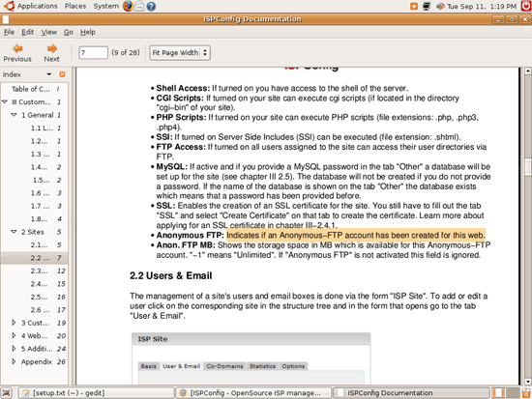
Task: Select the 2.5... index entry
Action: (34, 297)
